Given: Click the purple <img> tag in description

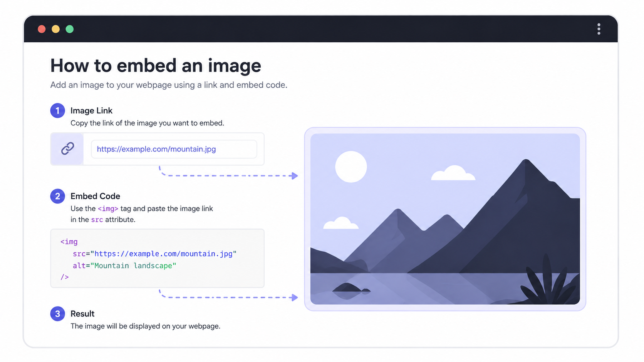Looking at the screenshot, I should click(108, 209).
